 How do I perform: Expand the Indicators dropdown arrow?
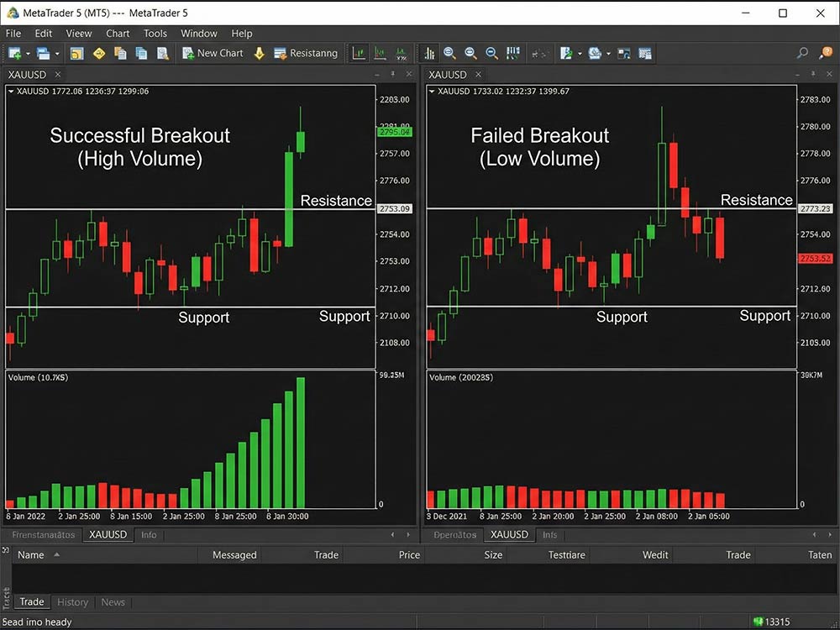[580, 53]
